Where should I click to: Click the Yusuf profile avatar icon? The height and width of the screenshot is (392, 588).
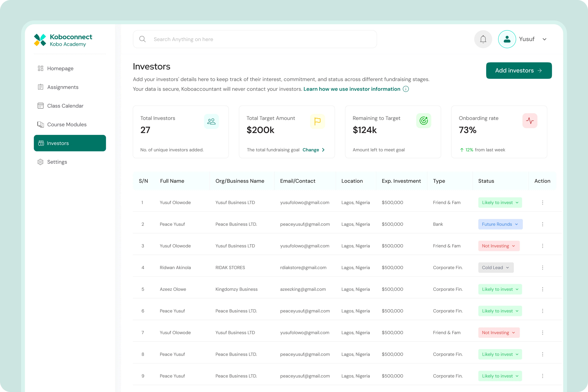point(507,39)
